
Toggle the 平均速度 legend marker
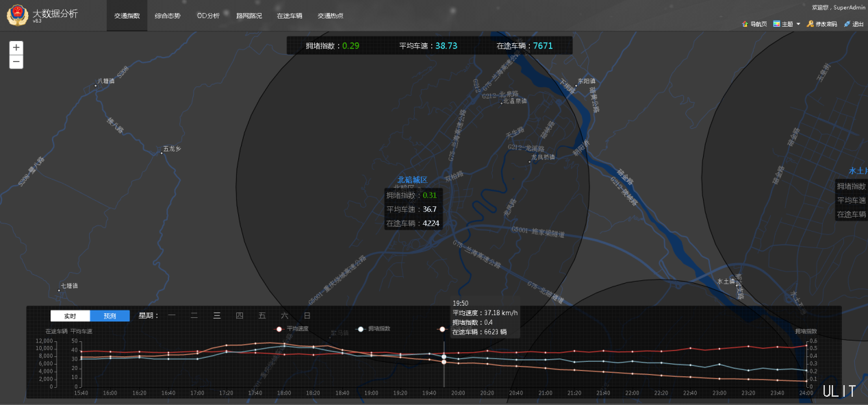(279, 329)
